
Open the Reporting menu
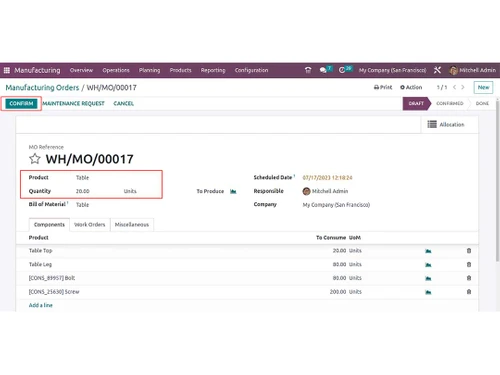click(x=213, y=70)
